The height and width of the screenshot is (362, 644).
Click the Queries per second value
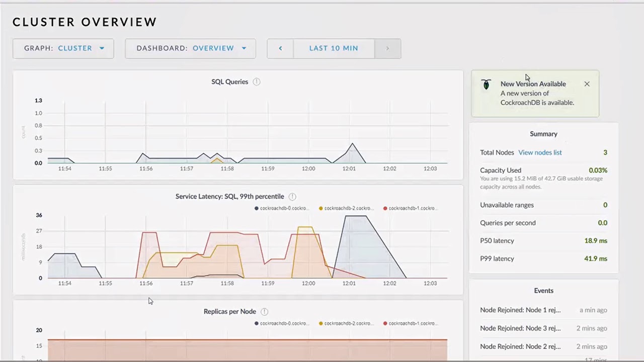pyautogui.click(x=603, y=223)
